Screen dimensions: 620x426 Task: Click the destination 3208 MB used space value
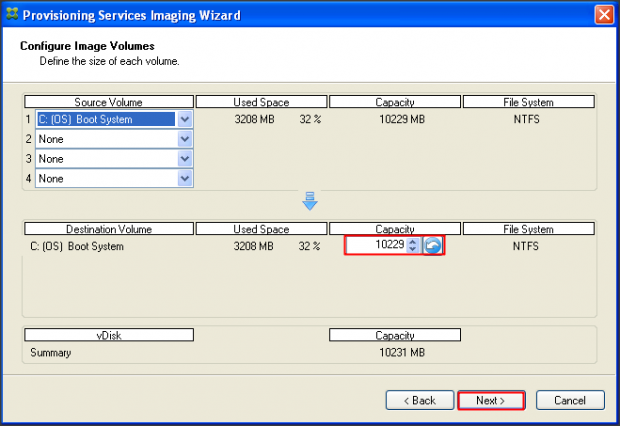[253, 246]
